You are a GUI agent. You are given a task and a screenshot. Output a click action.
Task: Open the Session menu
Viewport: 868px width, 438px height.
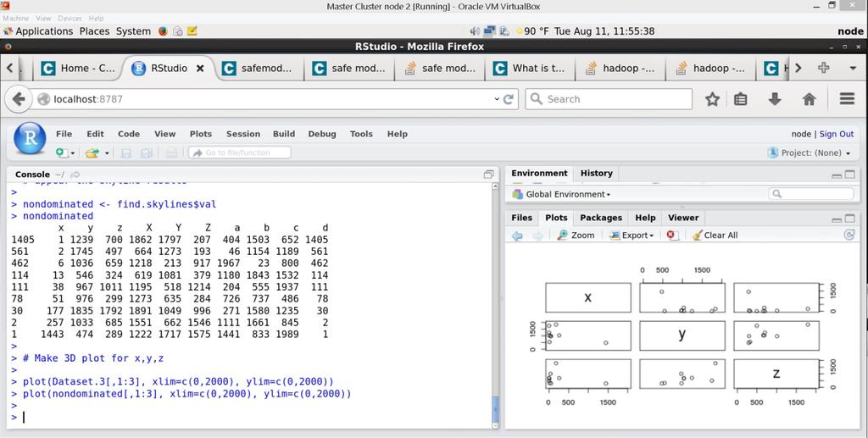pyautogui.click(x=243, y=134)
